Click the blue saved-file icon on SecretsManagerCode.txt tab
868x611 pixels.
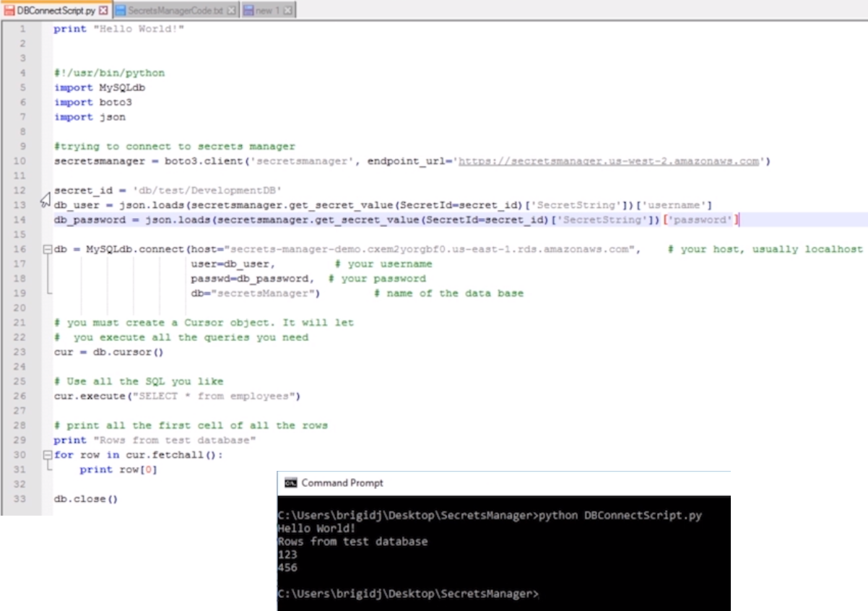121,9
